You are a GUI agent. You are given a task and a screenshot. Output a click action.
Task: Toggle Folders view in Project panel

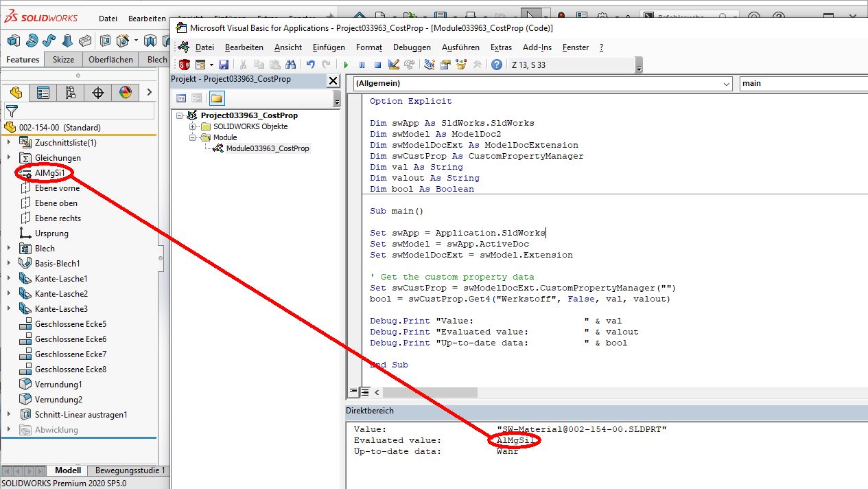point(217,98)
